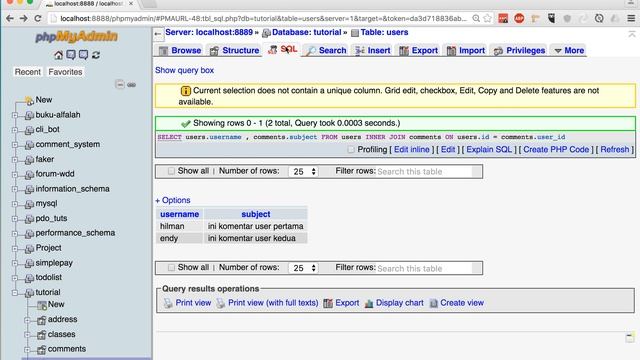Click the mysql database icon
This screenshot has width=640, height=360.
pos(29,204)
